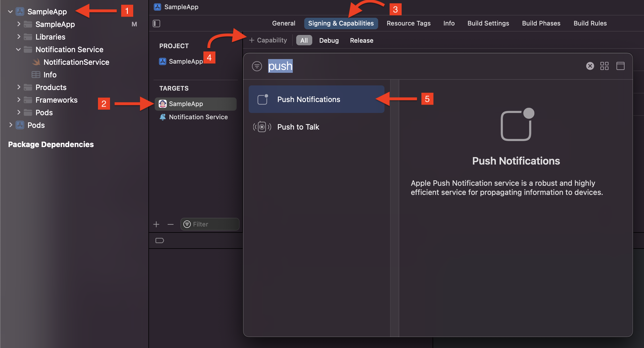Viewport: 644px width, 348px height.
Task: Toggle the Release filter button
Action: [x=362, y=40]
